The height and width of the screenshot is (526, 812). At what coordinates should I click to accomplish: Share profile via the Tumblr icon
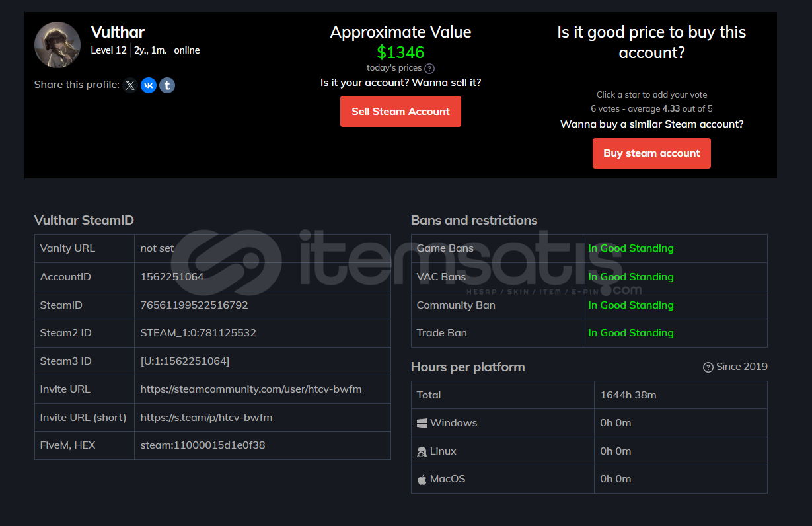click(167, 85)
